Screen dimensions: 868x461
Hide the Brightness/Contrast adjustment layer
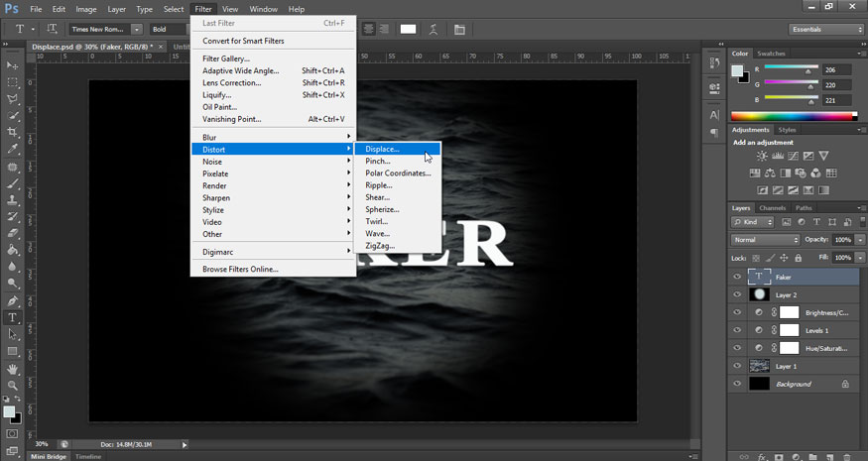(x=737, y=312)
